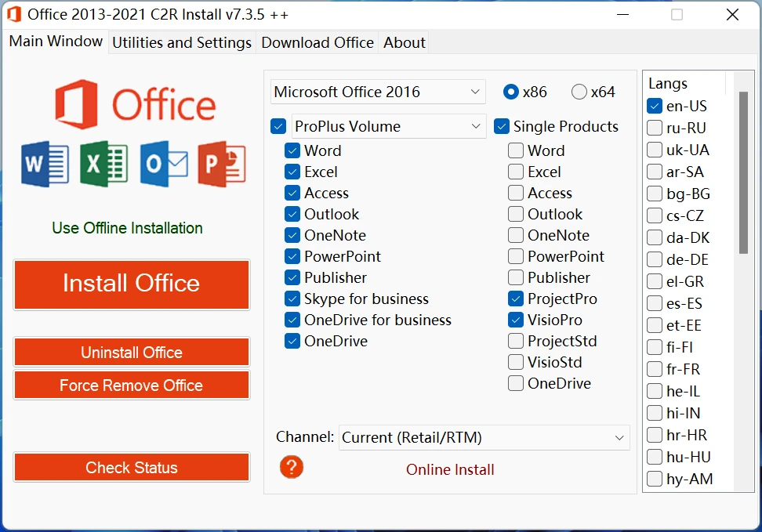The width and height of the screenshot is (762, 532).
Task: Toggle the Single Products checkbox
Action: pyautogui.click(x=502, y=127)
